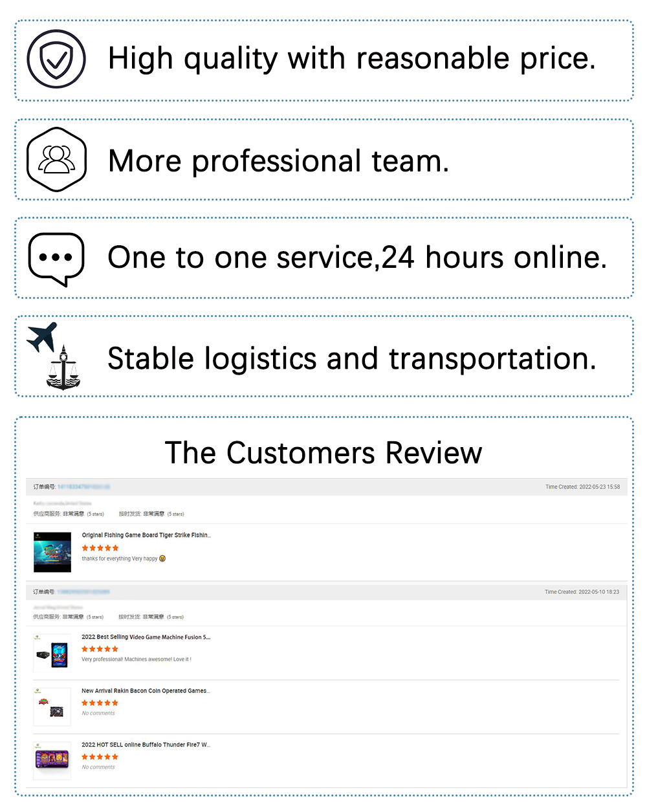Click the chat bubble service icon
The width and height of the screenshot is (647, 812).
(x=56, y=258)
